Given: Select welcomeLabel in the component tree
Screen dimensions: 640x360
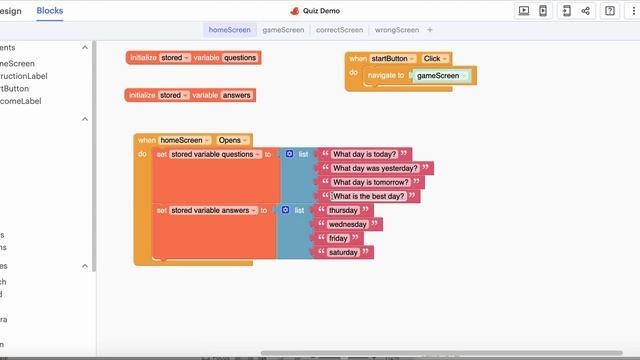Looking at the screenshot, I should tap(20, 101).
